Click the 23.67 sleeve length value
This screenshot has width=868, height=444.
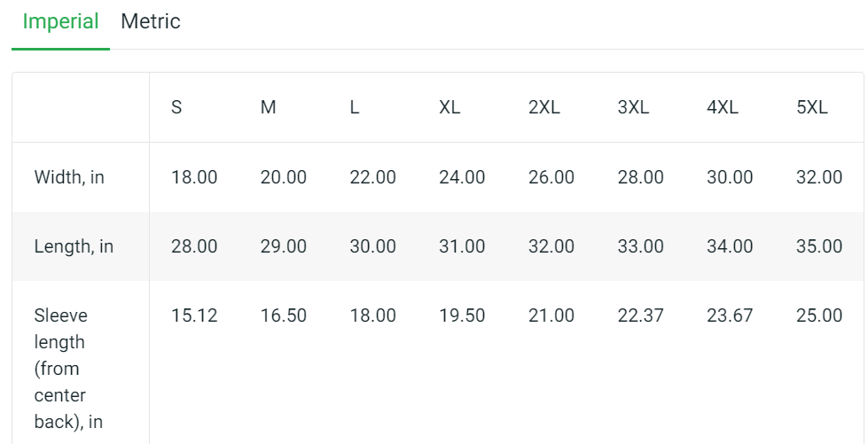coord(730,315)
